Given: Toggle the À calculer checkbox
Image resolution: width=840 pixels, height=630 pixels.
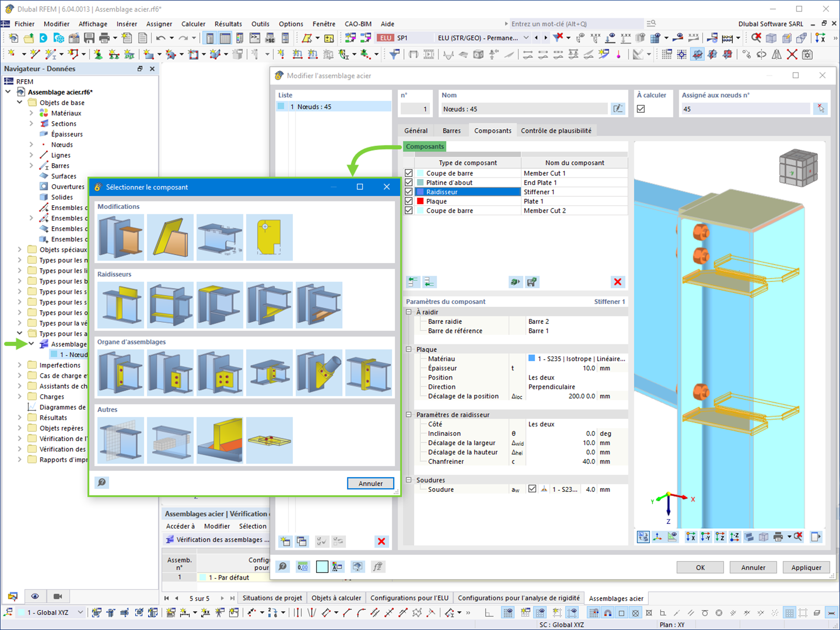Looking at the screenshot, I should (x=641, y=109).
